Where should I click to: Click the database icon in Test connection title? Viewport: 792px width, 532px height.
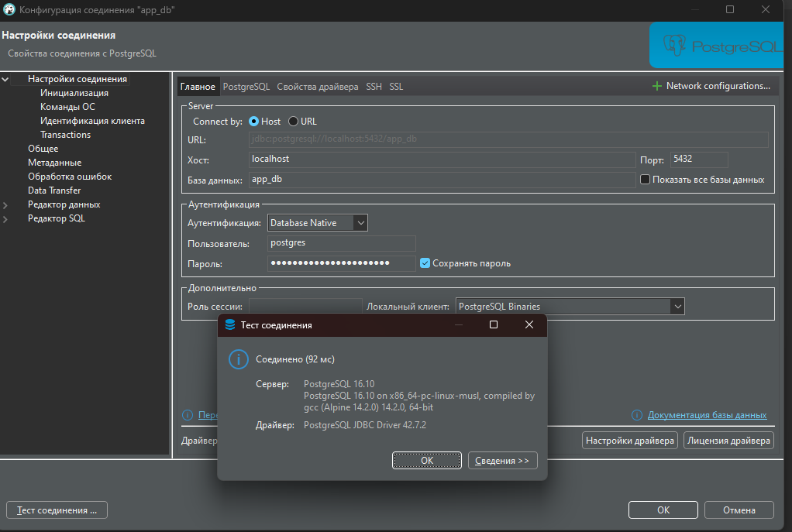click(x=230, y=325)
